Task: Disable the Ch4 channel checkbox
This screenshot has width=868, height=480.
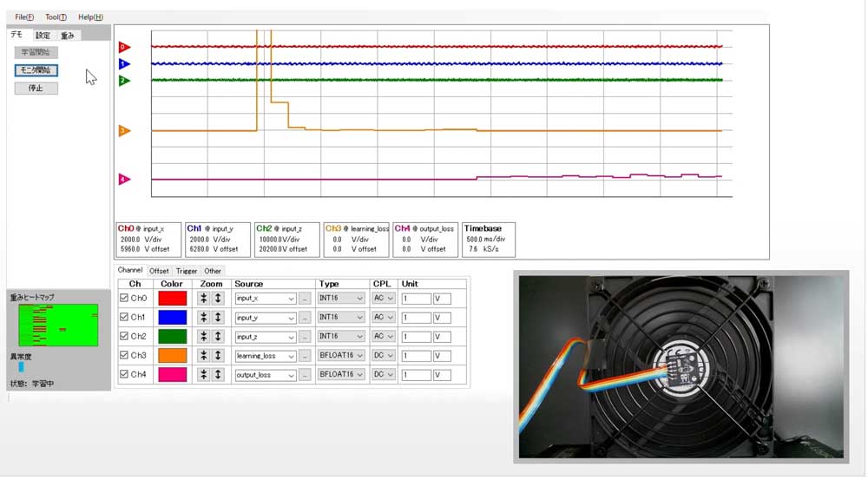Action: [124, 374]
